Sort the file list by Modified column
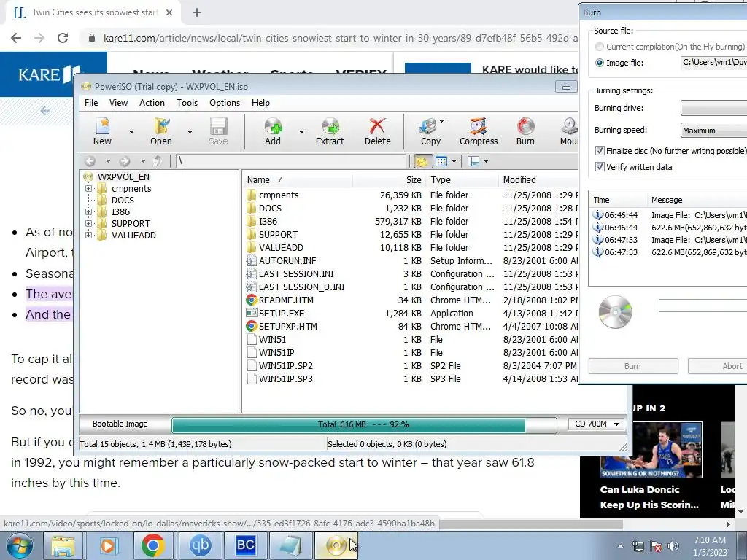The width and height of the screenshot is (747, 560). [538, 180]
